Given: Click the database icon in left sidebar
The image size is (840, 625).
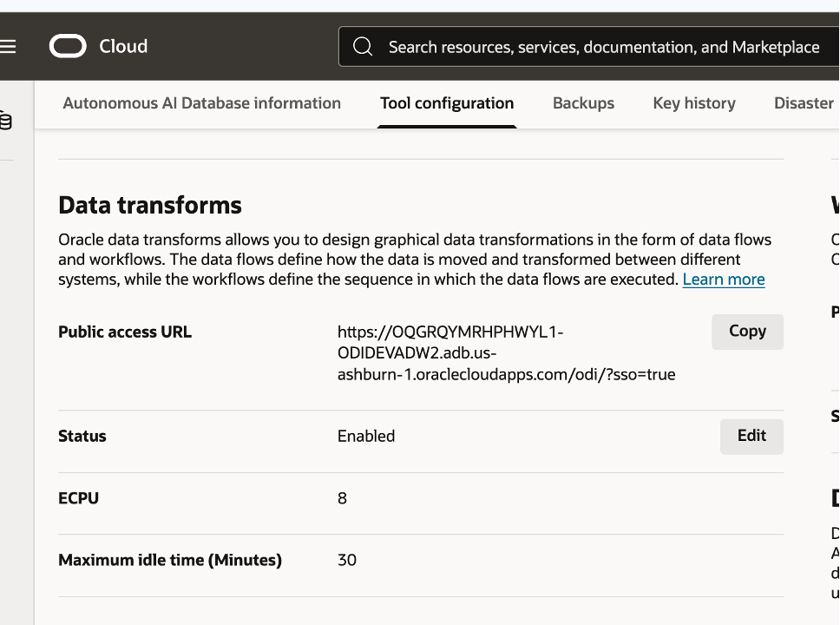Looking at the screenshot, I should (5, 120).
